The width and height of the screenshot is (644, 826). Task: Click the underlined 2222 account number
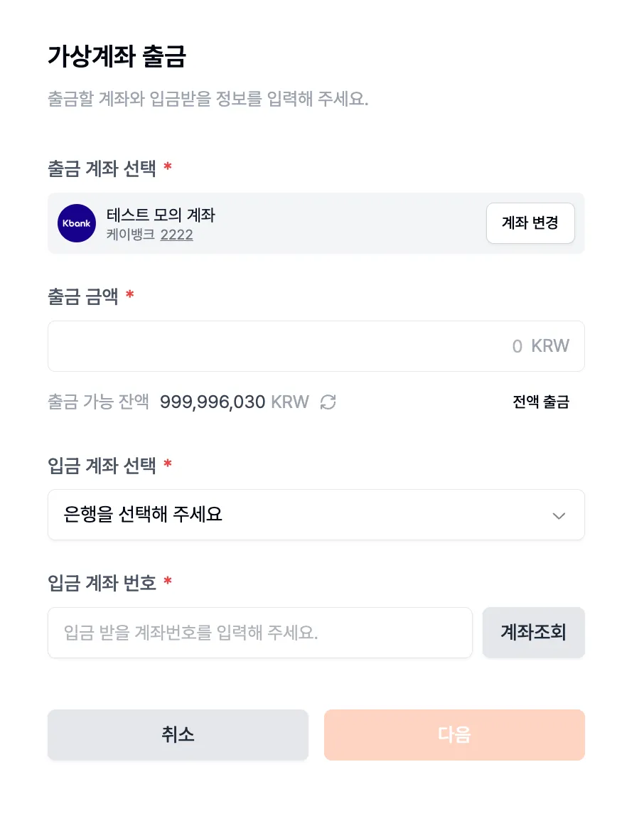[x=177, y=235]
